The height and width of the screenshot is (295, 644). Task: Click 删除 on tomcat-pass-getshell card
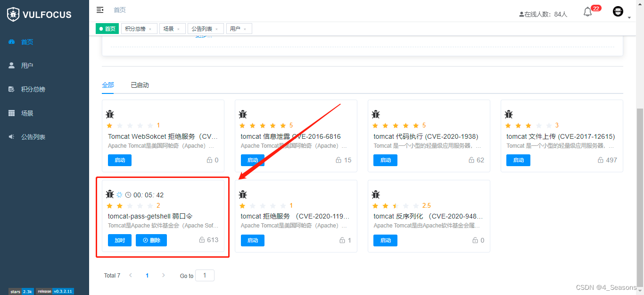click(151, 240)
